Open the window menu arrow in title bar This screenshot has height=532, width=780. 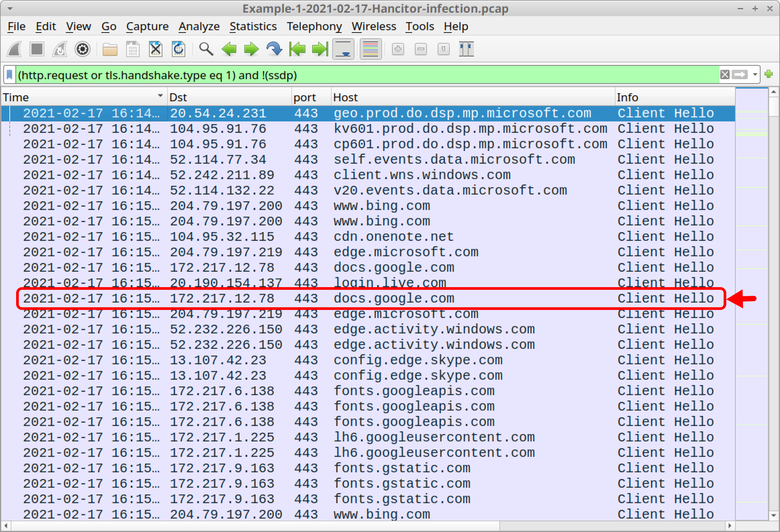10,9
